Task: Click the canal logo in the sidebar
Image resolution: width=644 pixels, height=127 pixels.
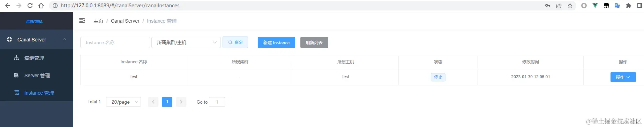Action: click(35, 22)
